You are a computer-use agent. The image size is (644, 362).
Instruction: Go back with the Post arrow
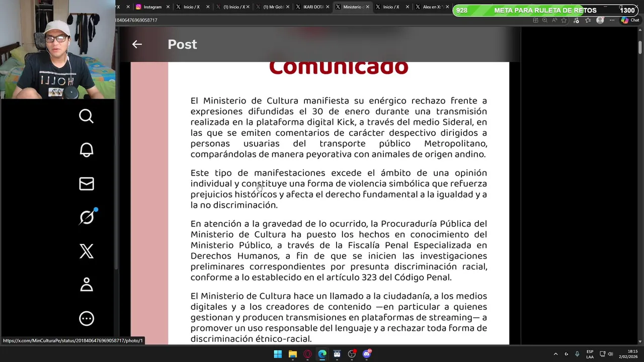[x=137, y=44]
